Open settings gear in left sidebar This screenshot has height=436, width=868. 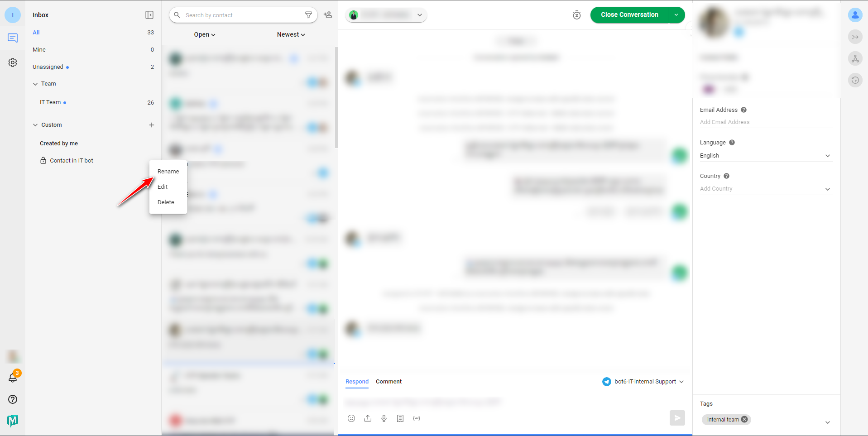pos(13,62)
